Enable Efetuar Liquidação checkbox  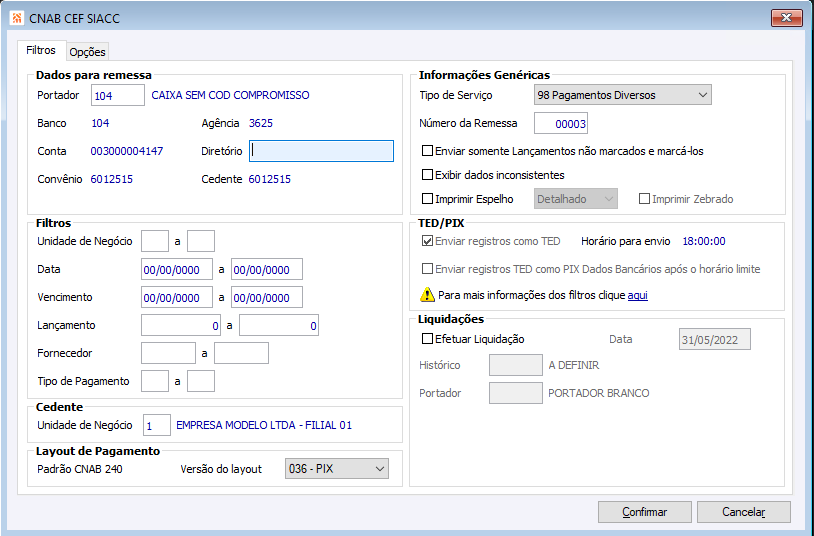[428, 339]
